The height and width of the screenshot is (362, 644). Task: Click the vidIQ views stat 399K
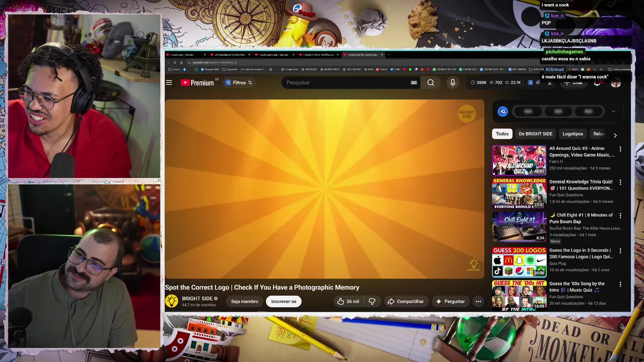pyautogui.click(x=478, y=82)
